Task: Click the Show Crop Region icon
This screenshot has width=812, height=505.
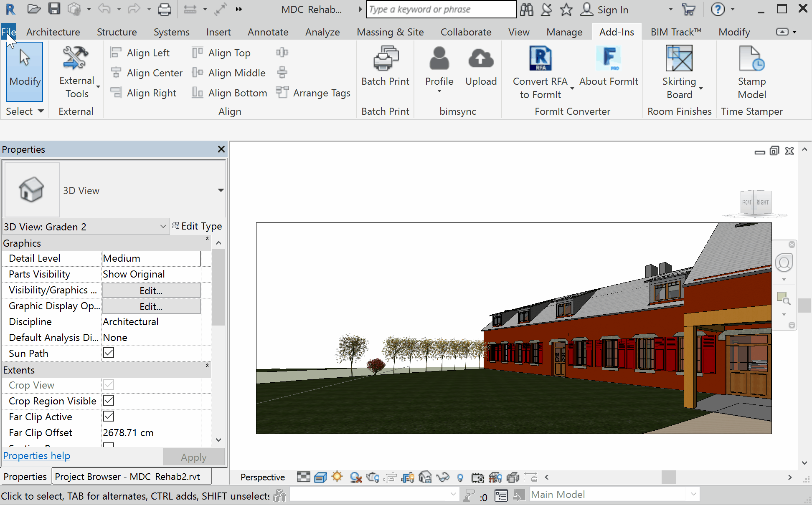Action: coord(408,477)
